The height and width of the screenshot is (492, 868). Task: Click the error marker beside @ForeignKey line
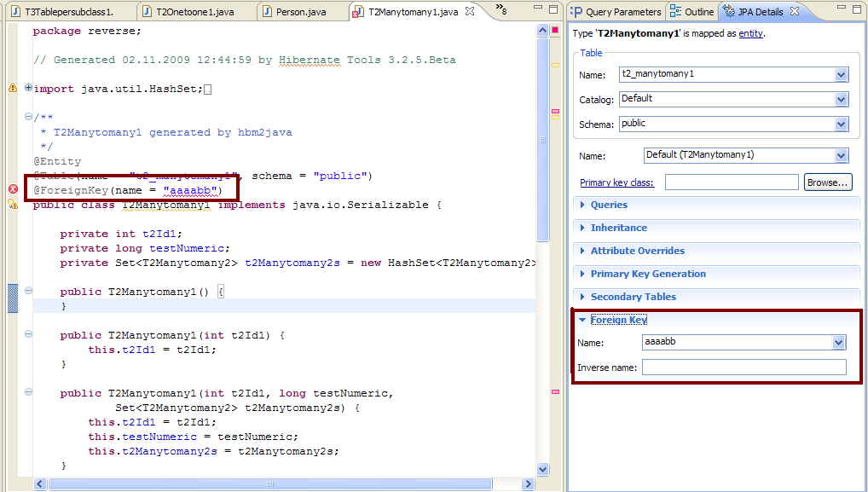13,189
